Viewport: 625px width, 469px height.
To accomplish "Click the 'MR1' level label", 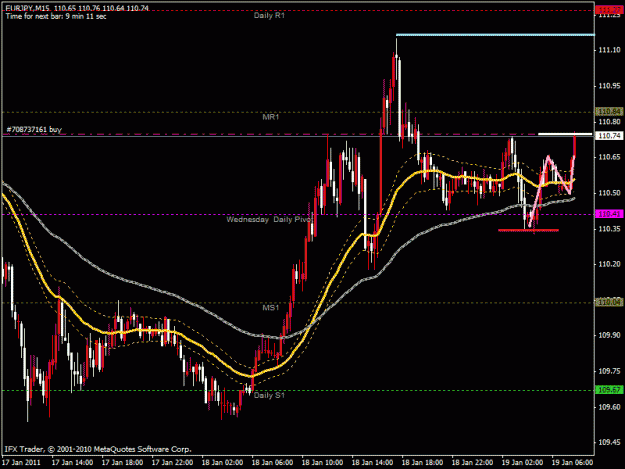I will pyautogui.click(x=271, y=117).
